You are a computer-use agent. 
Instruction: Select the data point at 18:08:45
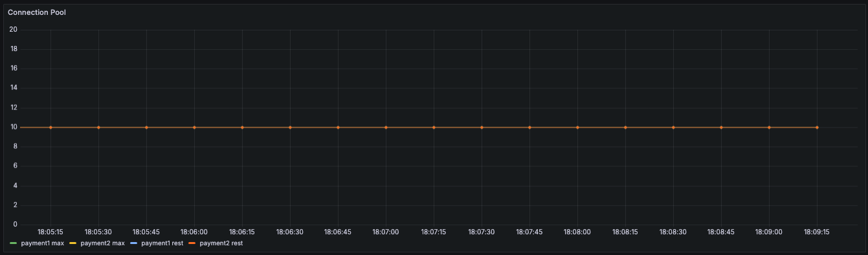pyautogui.click(x=721, y=127)
